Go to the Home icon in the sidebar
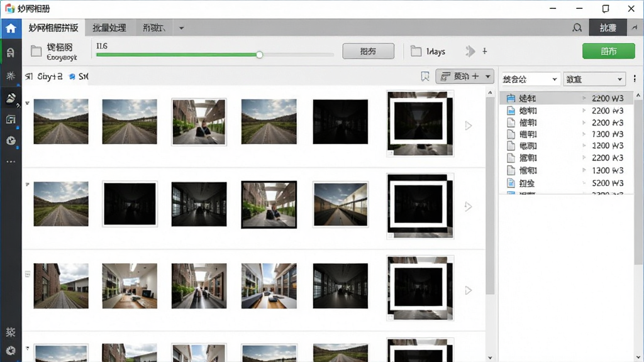The width and height of the screenshot is (644, 362). [11, 28]
